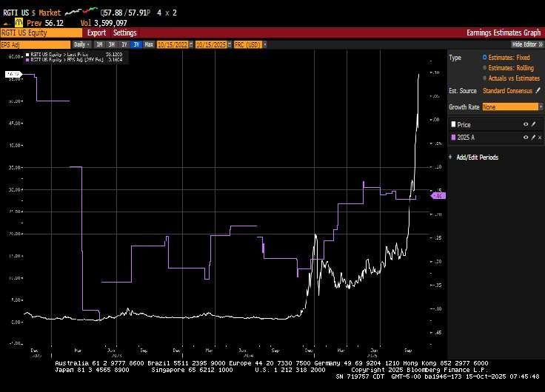The height and width of the screenshot is (392, 545).
Task: Click the Standard Consensus source text
Action: pos(507,91)
